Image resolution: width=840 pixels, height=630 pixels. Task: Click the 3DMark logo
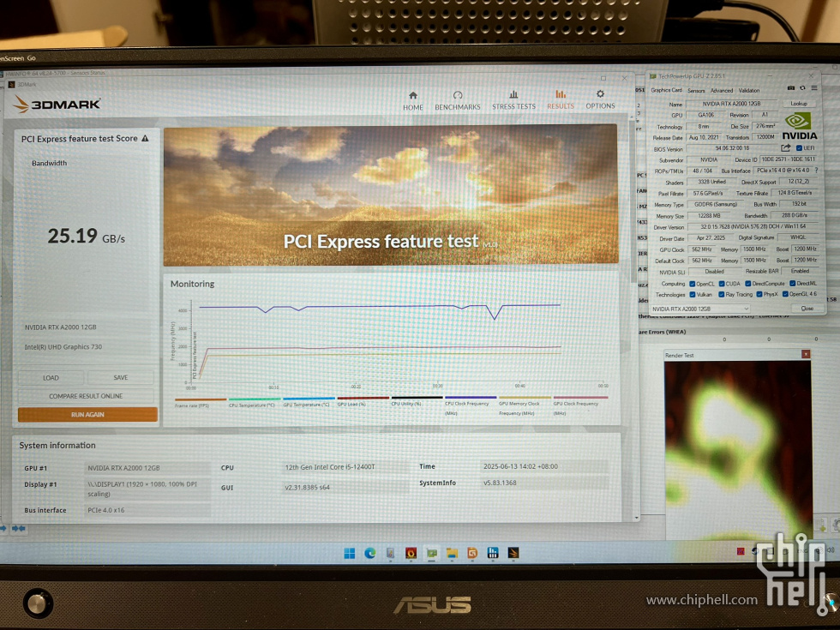tap(57, 104)
